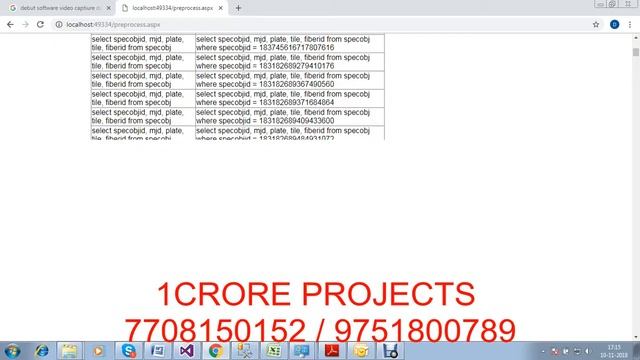This screenshot has height=360, width=640.
Task: Reload the preprocess.aspx page
Action: [x=40, y=24]
